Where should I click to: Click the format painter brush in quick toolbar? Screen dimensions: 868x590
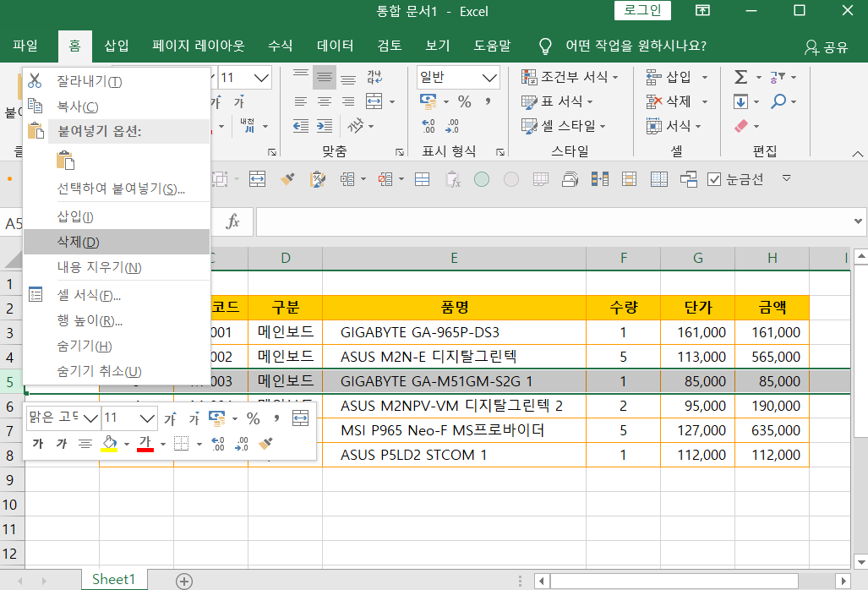[x=287, y=178]
